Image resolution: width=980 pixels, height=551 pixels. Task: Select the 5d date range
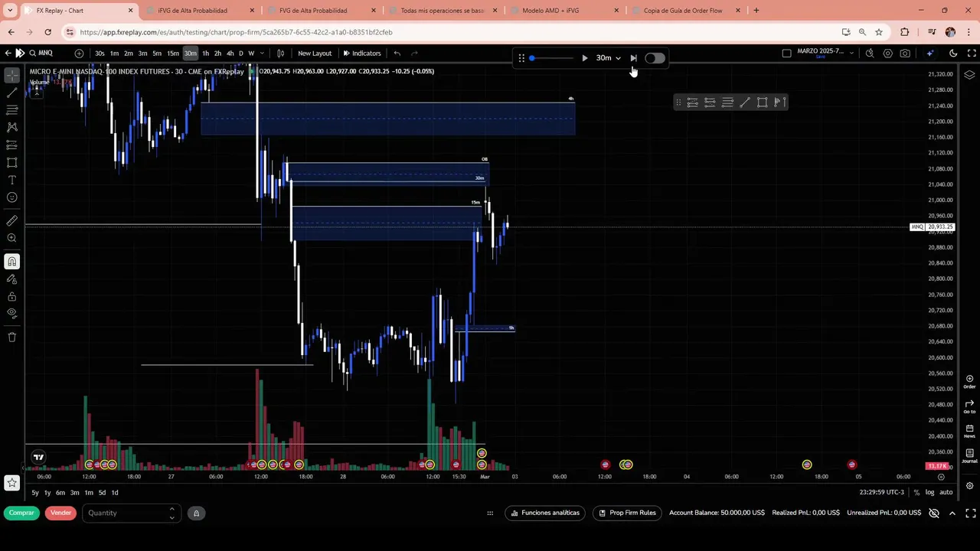(x=102, y=493)
